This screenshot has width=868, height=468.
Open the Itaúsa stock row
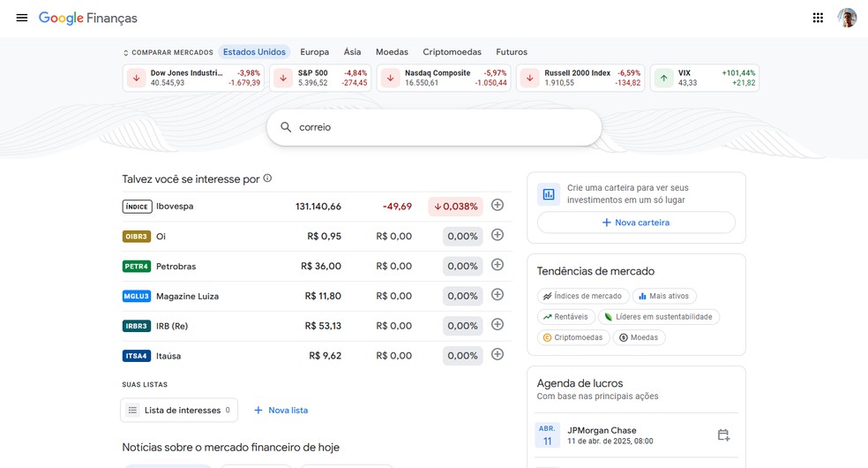(317, 356)
